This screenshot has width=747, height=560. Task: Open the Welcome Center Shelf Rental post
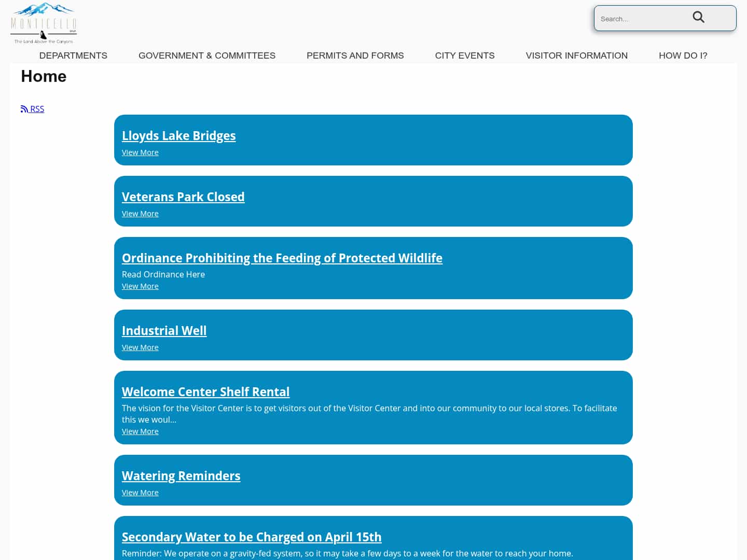[x=205, y=391]
